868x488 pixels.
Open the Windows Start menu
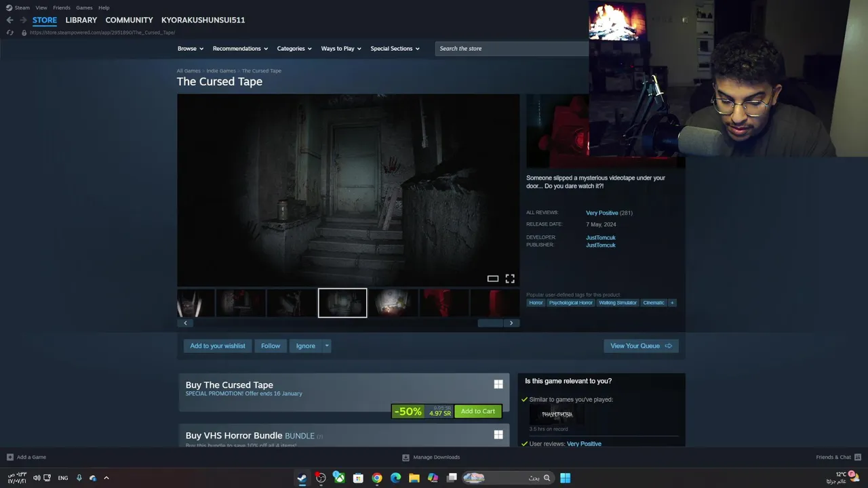coord(565,478)
